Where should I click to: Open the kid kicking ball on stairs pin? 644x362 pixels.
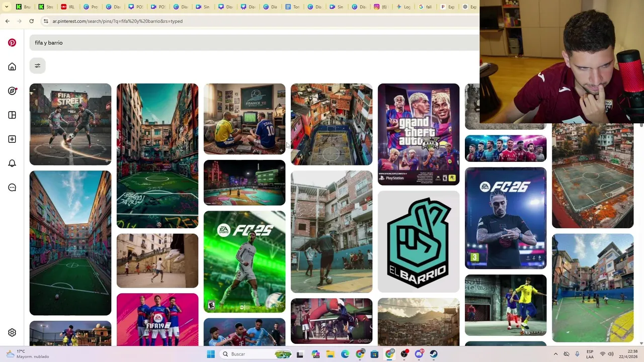pos(157,260)
